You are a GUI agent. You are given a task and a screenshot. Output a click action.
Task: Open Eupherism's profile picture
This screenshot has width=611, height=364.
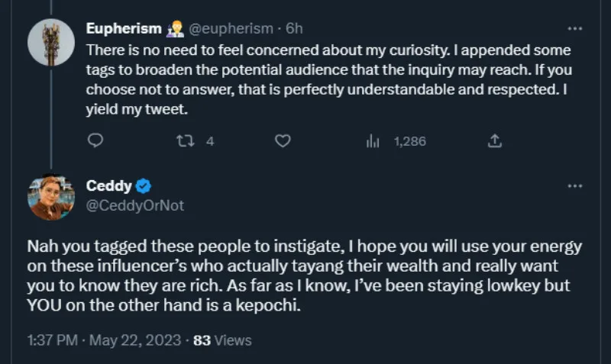pyautogui.click(x=50, y=41)
